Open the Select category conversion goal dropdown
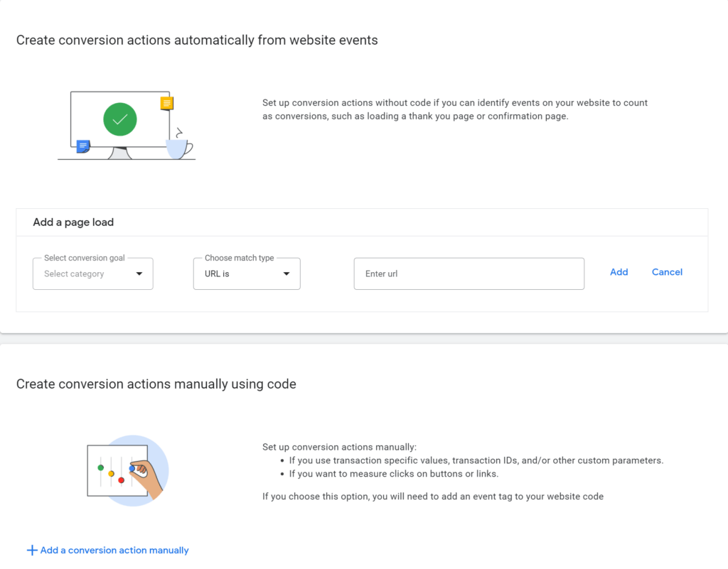The height and width of the screenshot is (569, 728). [x=92, y=273]
